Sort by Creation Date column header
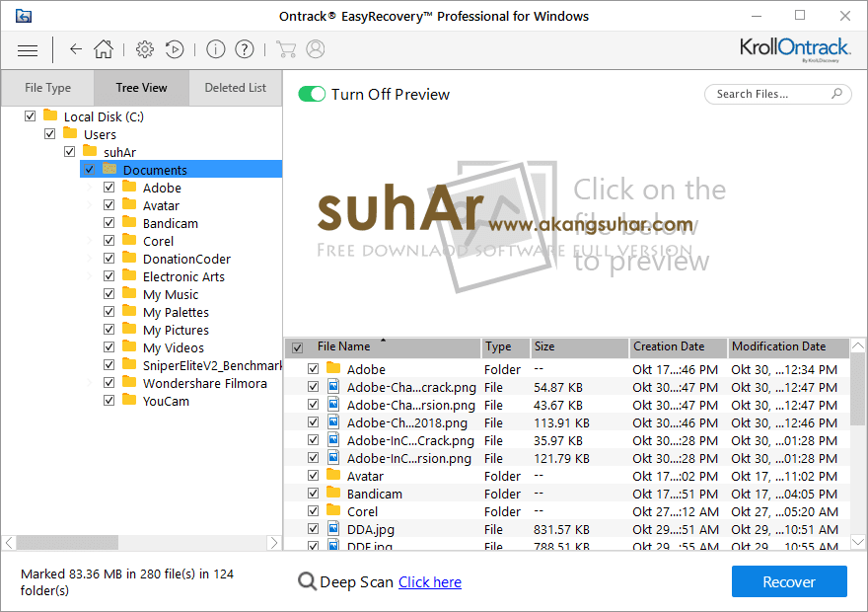This screenshot has width=868, height=612. [x=679, y=347]
